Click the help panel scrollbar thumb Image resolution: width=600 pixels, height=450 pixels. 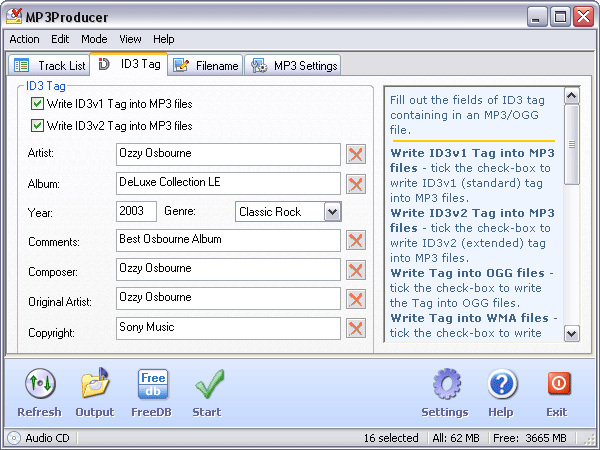pyautogui.click(x=572, y=145)
